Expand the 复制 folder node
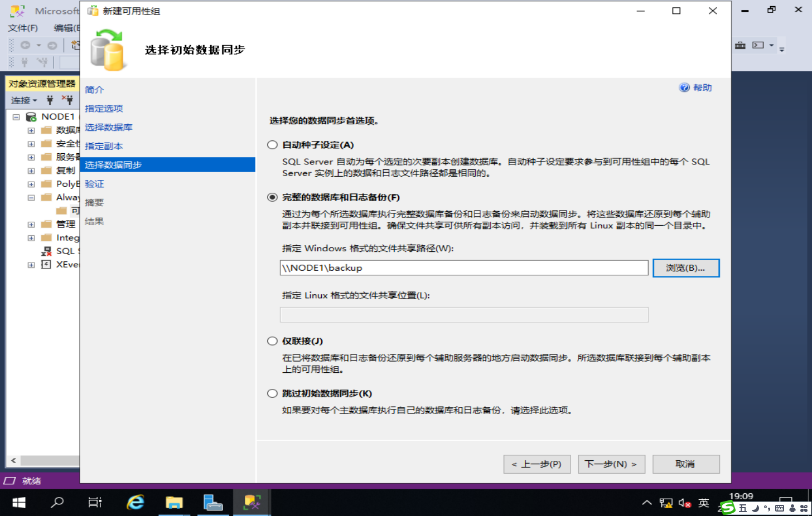Viewport: 812px width, 516px height. click(31, 171)
